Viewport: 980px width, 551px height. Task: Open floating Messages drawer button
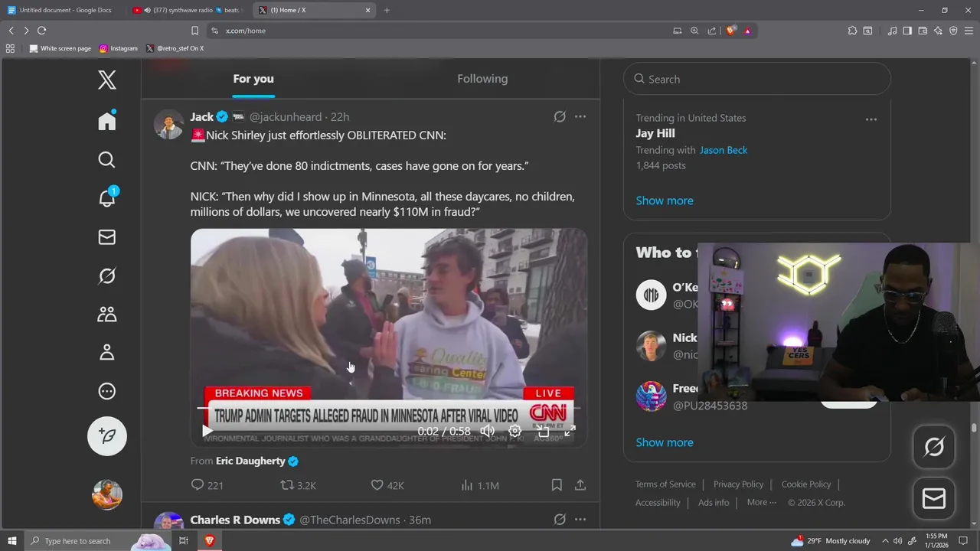coord(934,499)
